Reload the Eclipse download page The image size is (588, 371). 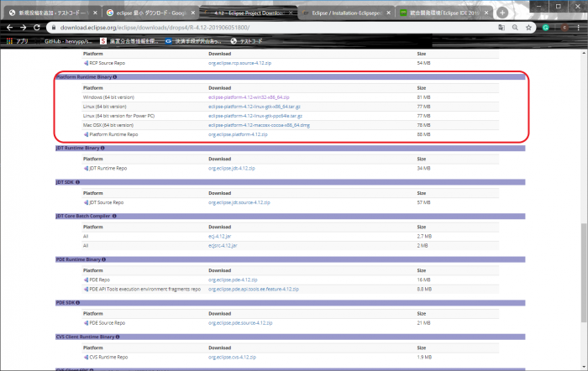(37, 28)
